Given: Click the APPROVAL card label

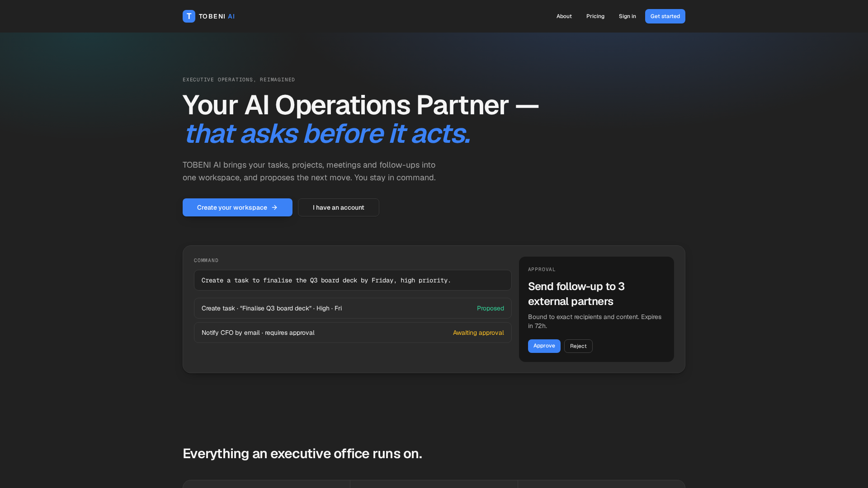Looking at the screenshot, I should [542, 269].
